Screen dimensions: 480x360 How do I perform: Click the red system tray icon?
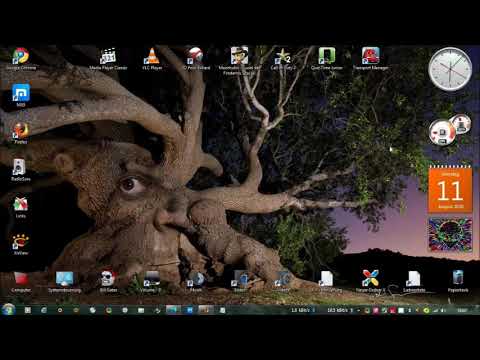click(x=393, y=310)
